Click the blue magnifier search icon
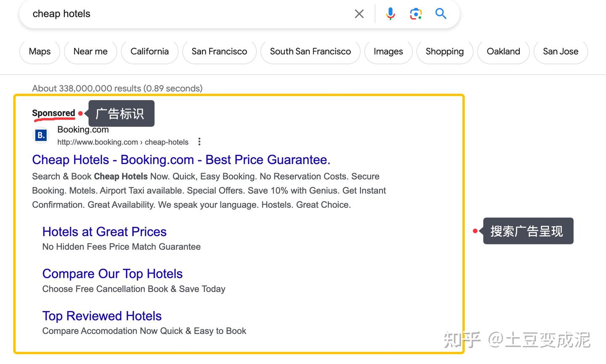This screenshot has height=364, width=606. point(441,14)
